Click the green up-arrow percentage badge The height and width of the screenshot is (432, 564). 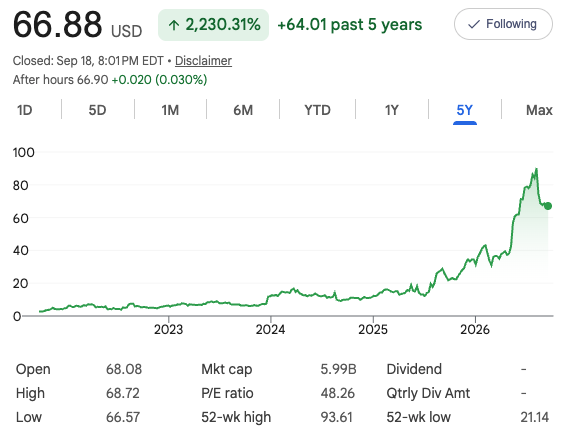click(x=213, y=25)
